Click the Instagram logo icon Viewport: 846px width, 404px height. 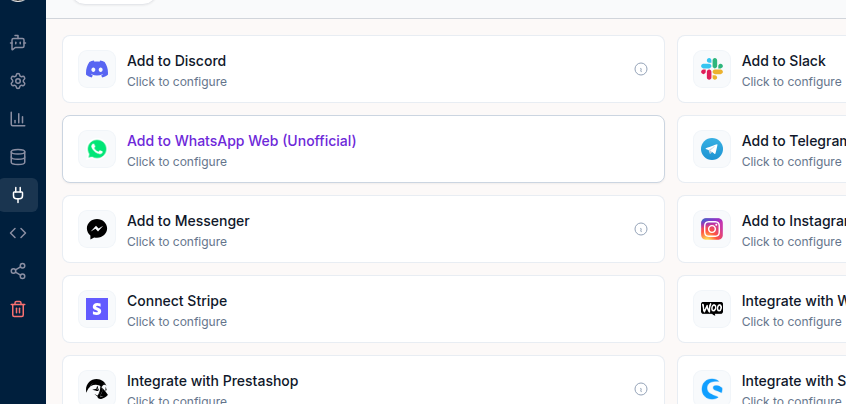pyautogui.click(x=712, y=229)
